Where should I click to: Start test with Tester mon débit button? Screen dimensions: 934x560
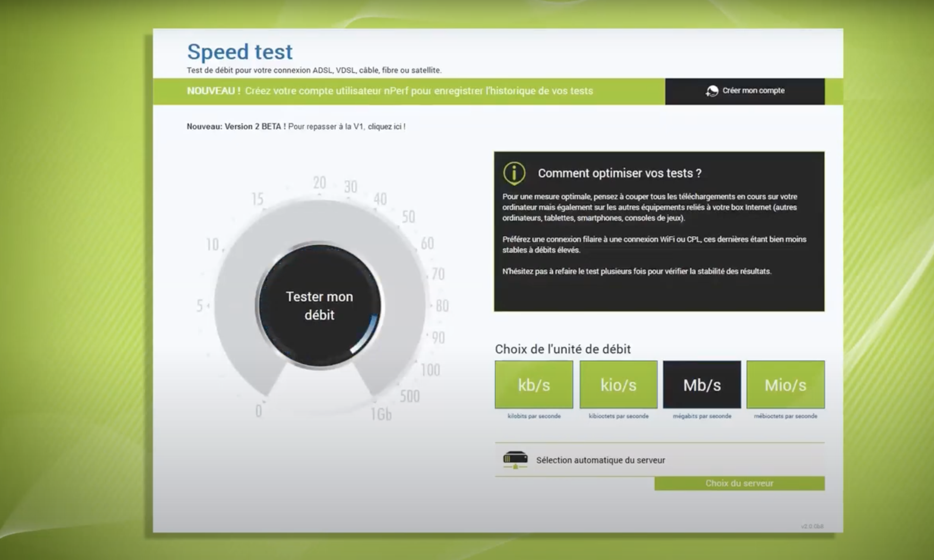pos(320,306)
